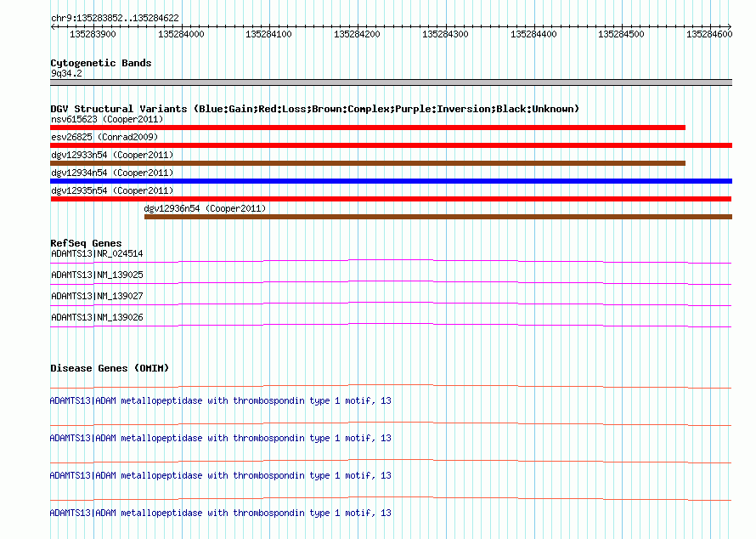The image size is (756, 539).
Task: Click ruler position 135284600
Action: click(x=709, y=34)
